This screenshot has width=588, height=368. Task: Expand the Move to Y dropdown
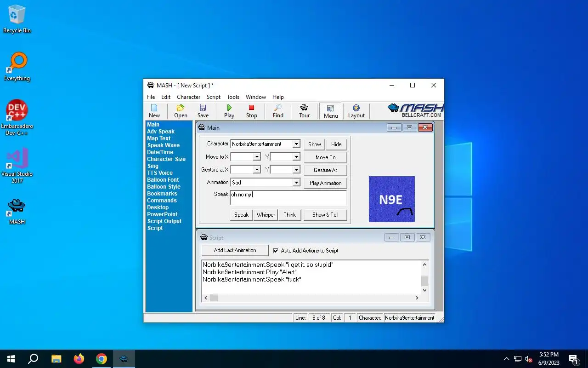point(296,157)
